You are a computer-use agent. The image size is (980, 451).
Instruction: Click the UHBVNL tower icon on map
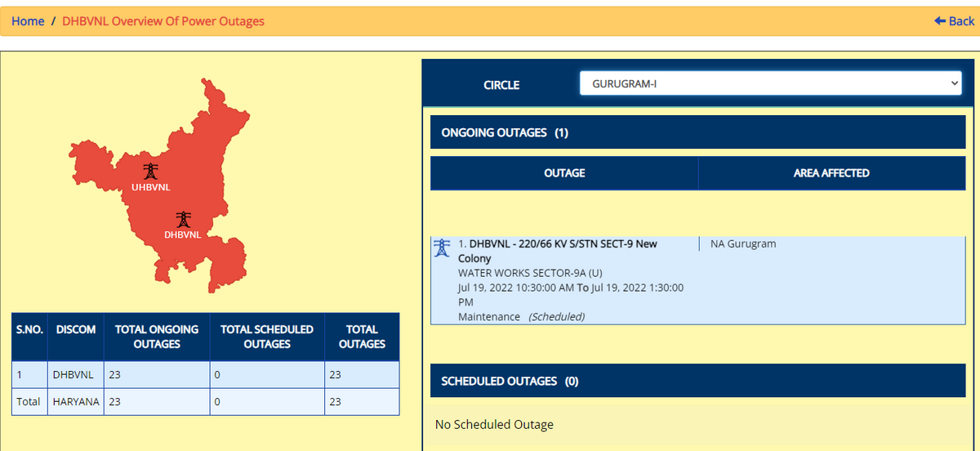point(149,171)
